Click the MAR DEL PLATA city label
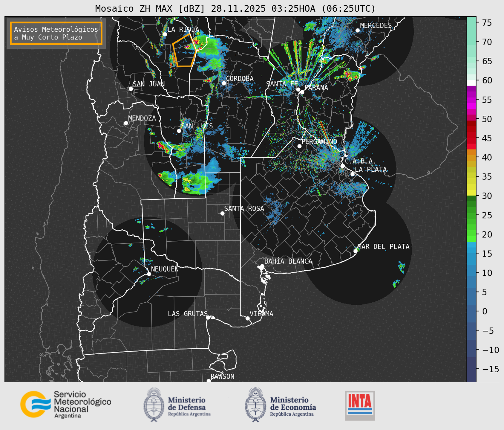504x430 pixels. coord(383,246)
